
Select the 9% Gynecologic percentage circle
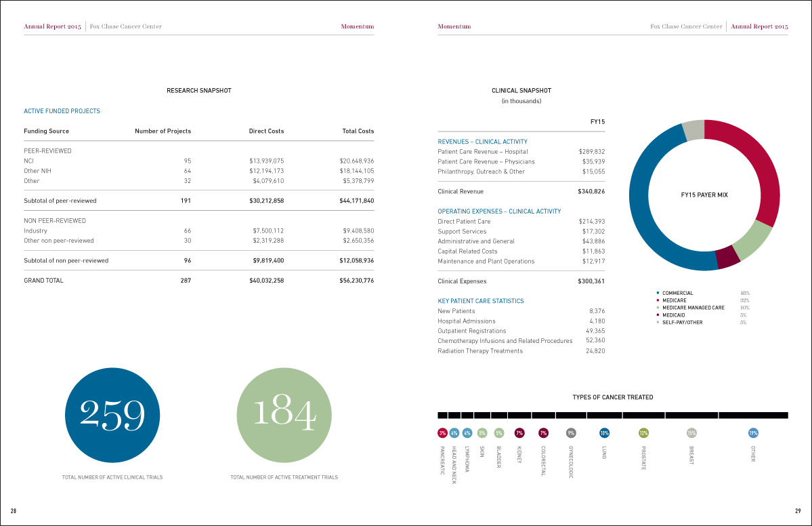571,432
